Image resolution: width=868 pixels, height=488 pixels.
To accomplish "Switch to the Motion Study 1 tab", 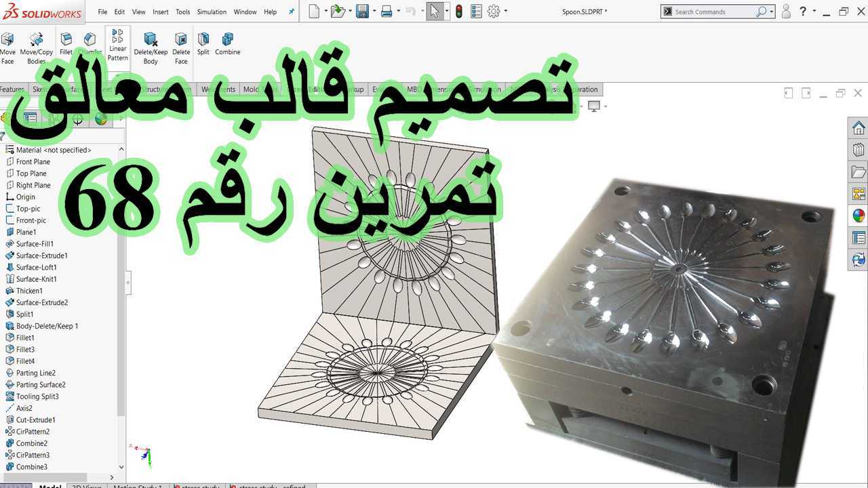I will pyautogui.click(x=137, y=485).
